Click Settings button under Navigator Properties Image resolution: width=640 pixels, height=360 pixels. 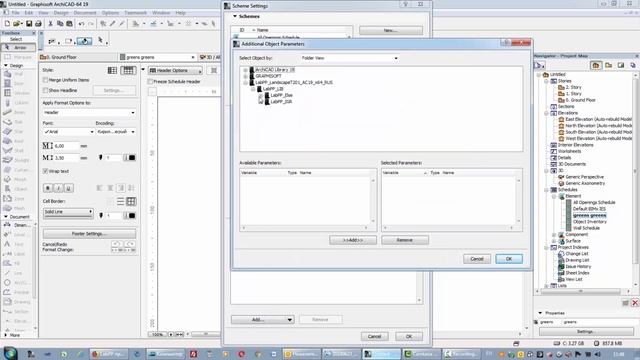coord(585,331)
